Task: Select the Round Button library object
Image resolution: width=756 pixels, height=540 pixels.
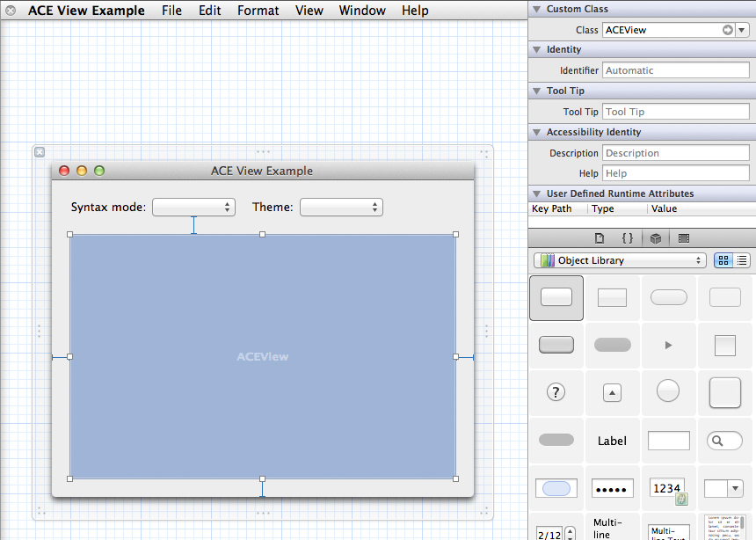Action: (668, 391)
